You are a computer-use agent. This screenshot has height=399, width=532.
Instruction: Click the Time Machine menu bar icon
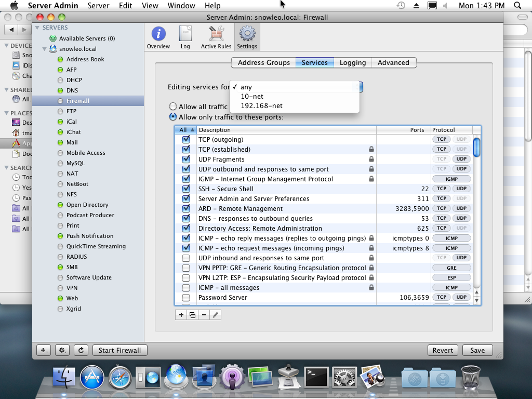pyautogui.click(x=401, y=5)
